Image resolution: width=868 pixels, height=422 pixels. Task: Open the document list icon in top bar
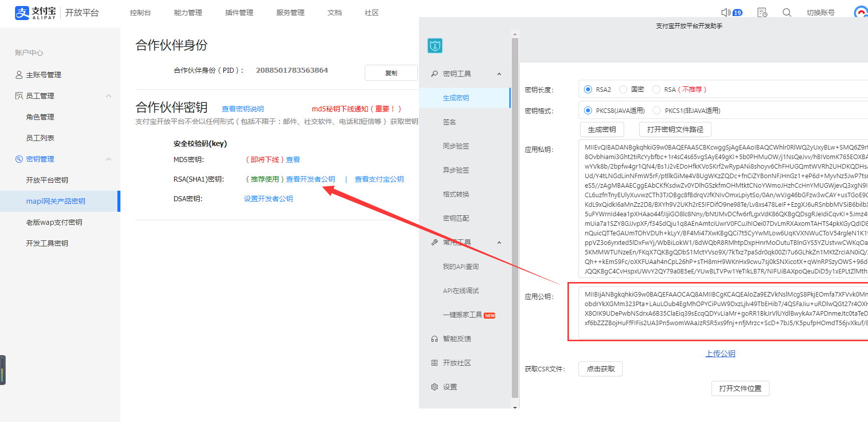tap(762, 13)
